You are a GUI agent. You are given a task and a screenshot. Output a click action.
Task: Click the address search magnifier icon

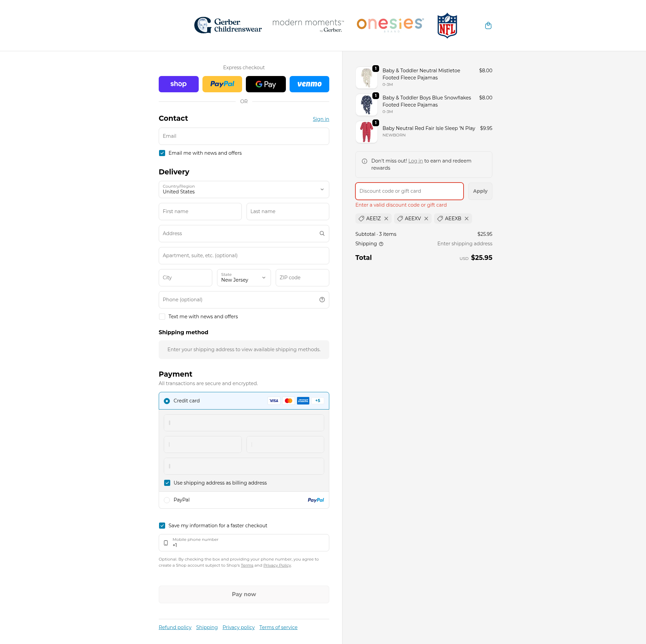point(322,233)
